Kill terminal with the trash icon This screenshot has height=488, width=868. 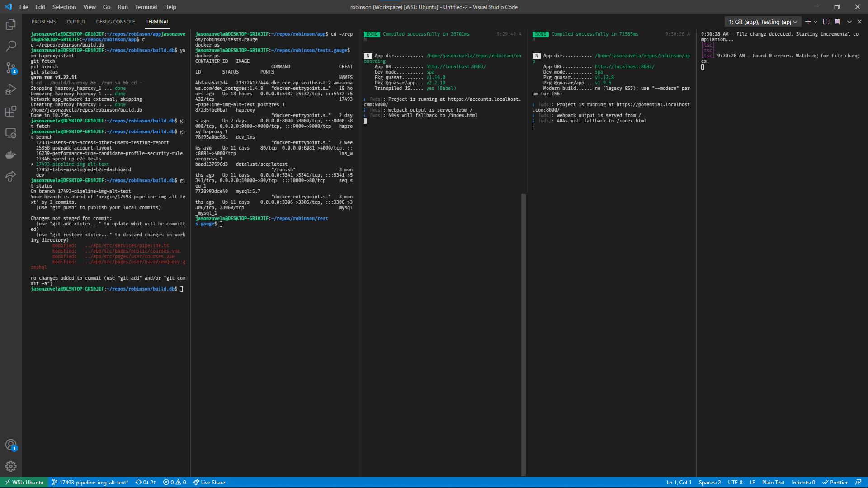(x=837, y=22)
